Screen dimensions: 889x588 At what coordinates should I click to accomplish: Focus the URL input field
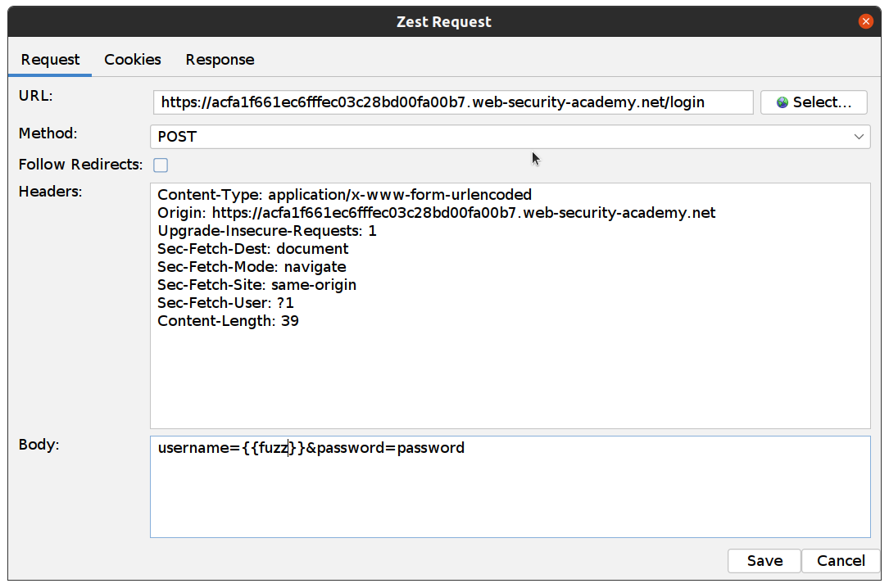(452, 102)
